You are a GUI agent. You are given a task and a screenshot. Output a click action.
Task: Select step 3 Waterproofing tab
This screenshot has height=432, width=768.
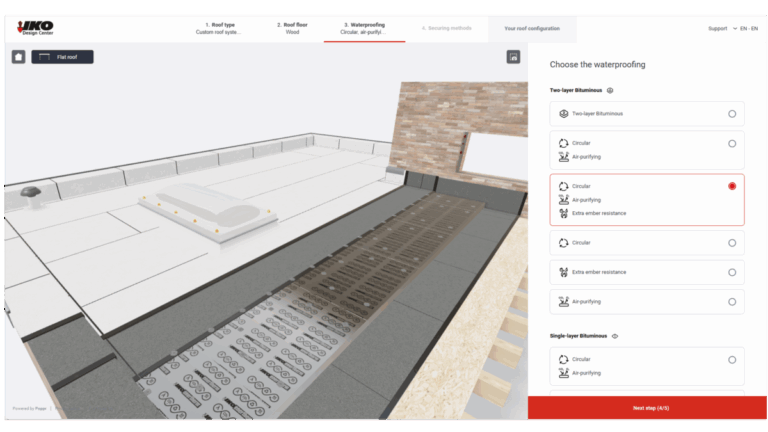pyautogui.click(x=364, y=28)
